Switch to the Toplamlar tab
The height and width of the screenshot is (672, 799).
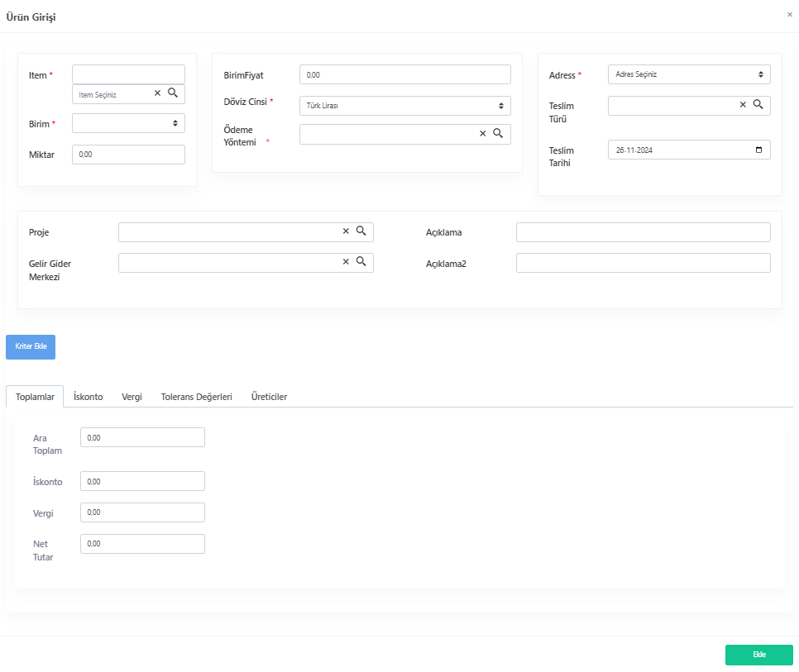(x=35, y=397)
